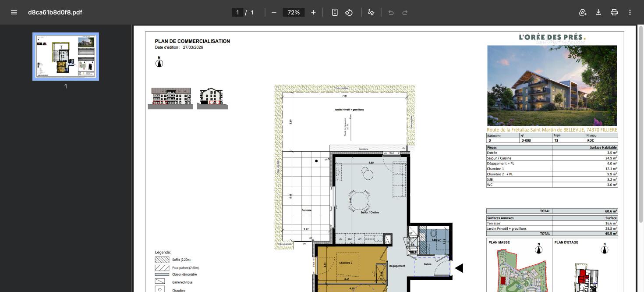Image resolution: width=644 pixels, height=292 pixels.
Task: Click the Niveau RDC cell
Action: [x=601, y=141]
